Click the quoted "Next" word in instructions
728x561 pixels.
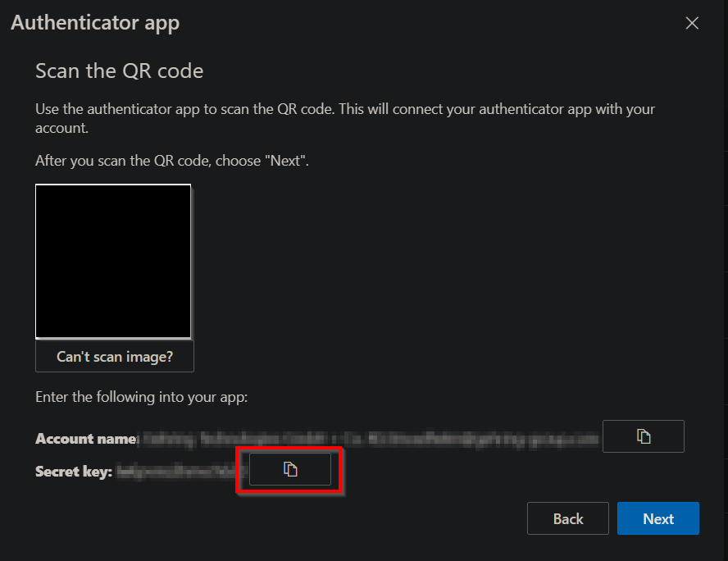(285, 161)
